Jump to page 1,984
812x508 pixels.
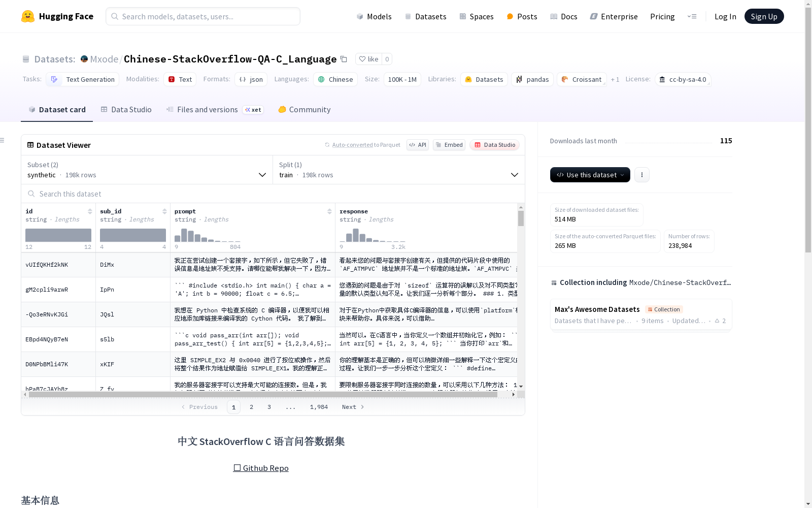coord(319,407)
